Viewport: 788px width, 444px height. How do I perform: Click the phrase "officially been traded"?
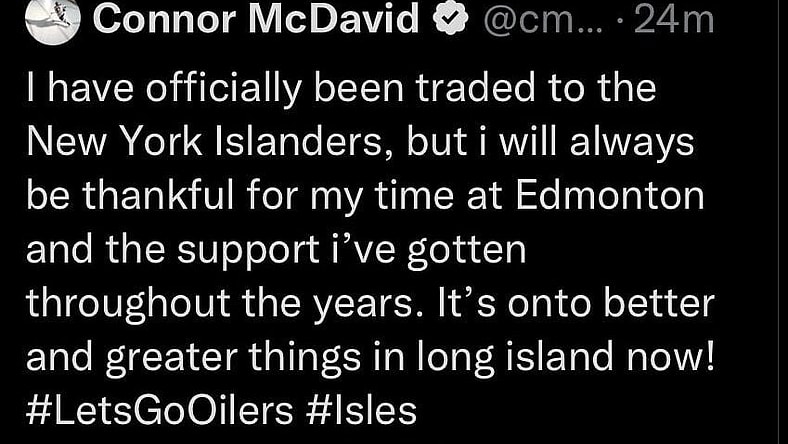[x=295, y=88]
